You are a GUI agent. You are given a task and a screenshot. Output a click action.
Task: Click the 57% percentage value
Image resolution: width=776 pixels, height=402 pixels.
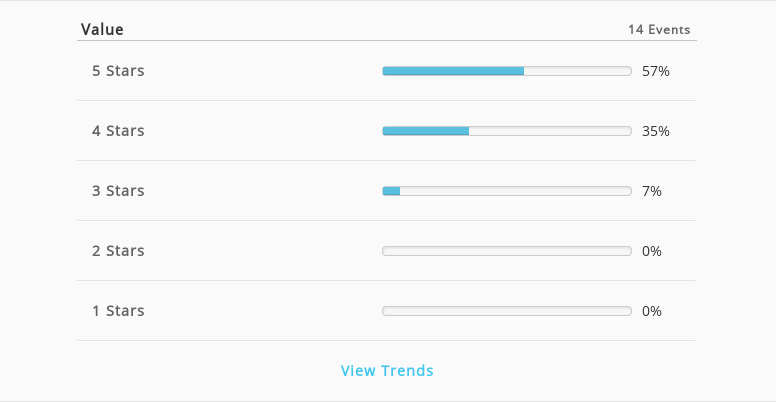pos(656,71)
